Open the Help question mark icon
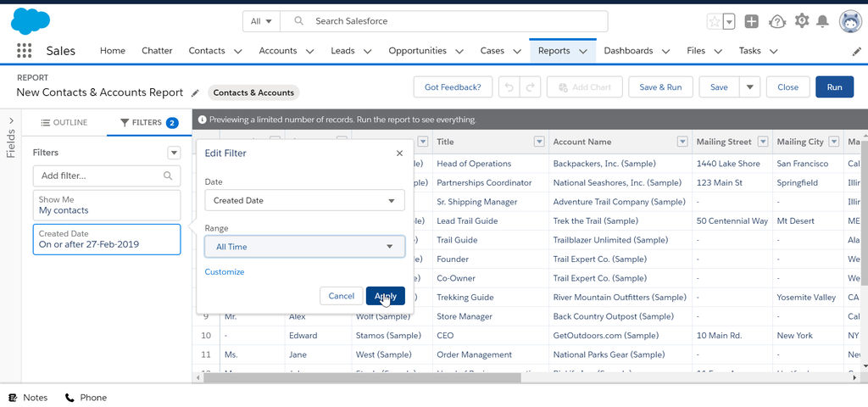This screenshot has height=407, width=868. [x=777, y=21]
